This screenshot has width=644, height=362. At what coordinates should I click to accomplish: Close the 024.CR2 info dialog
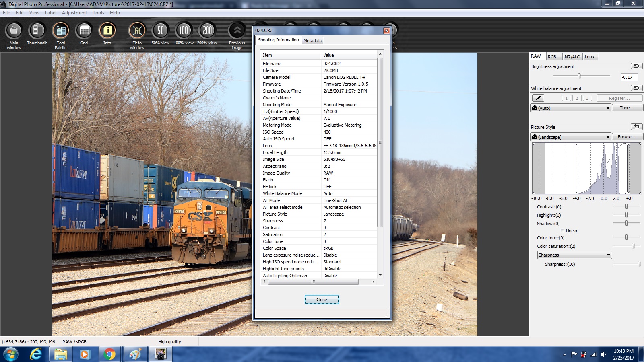click(x=322, y=300)
